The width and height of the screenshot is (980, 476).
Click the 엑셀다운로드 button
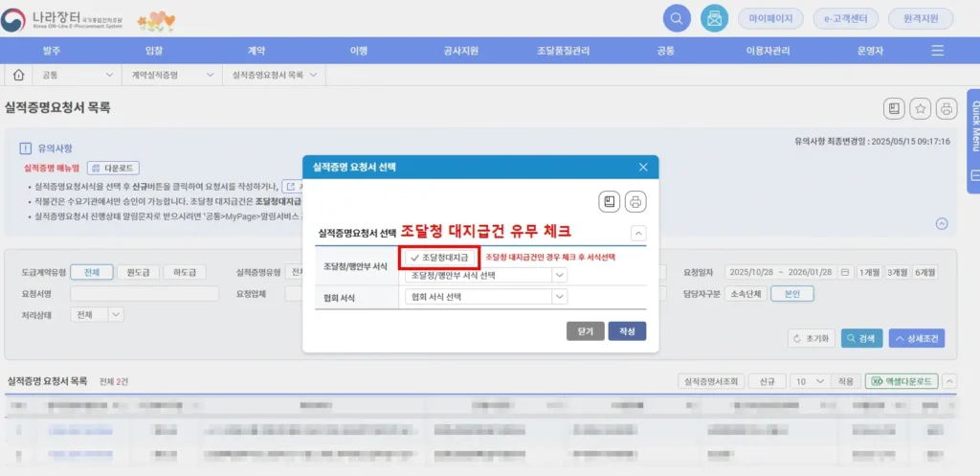click(x=902, y=381)
